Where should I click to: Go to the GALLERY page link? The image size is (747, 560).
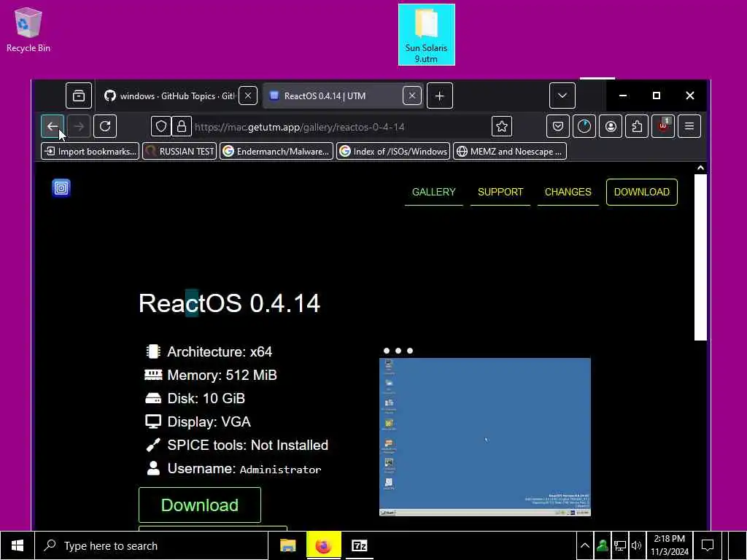[433, 192]
